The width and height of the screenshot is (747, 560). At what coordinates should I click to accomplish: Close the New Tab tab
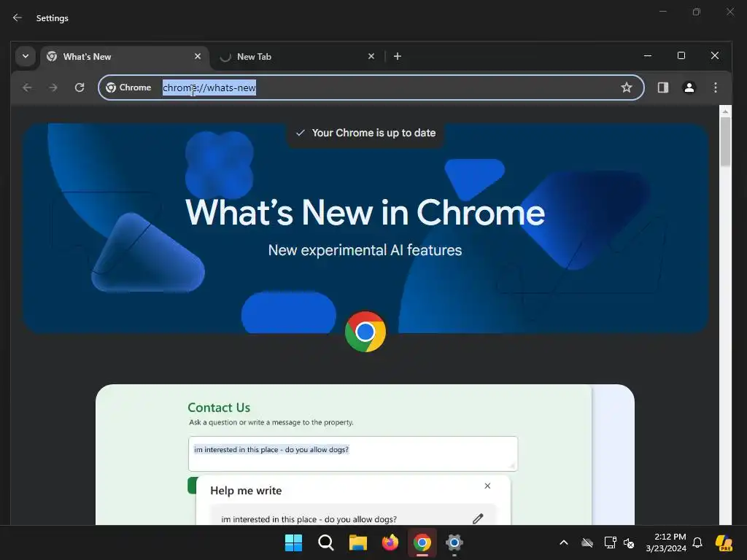coord(371,56)
